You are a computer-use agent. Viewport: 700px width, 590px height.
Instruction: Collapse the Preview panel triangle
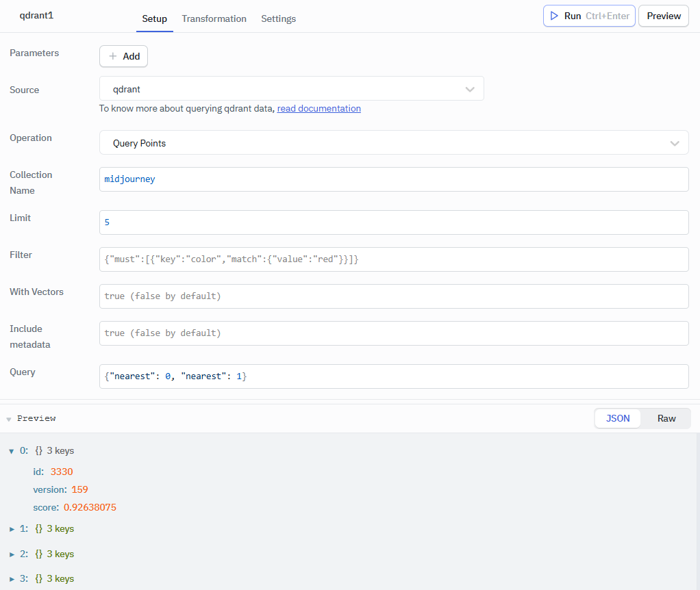click(x=9, y=419)
